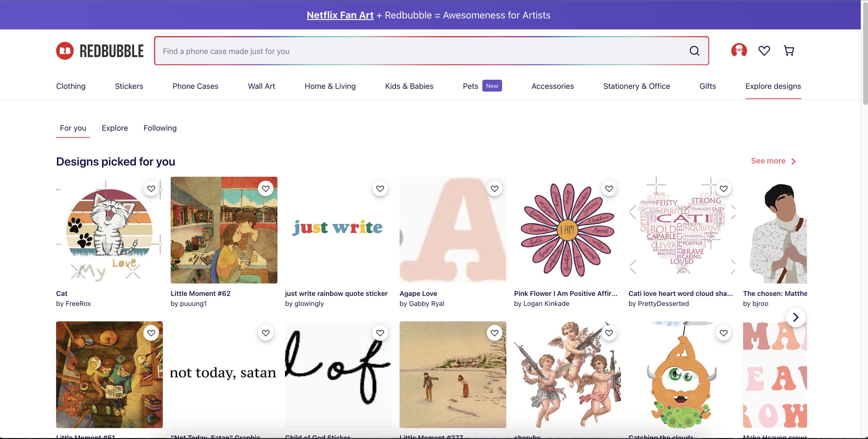Click the Redbubble logo
Viewport: 868px width, 439px height.
coord(100,51)
